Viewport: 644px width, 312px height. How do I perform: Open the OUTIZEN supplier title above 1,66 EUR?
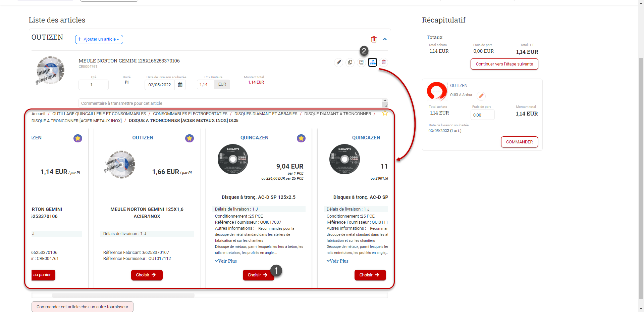(x=143, y=138)
